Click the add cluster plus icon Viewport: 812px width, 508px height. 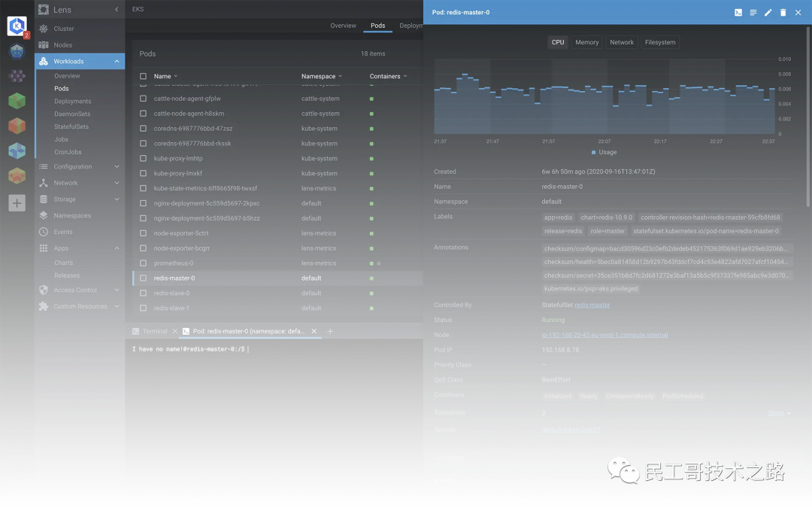pos(17,203)
